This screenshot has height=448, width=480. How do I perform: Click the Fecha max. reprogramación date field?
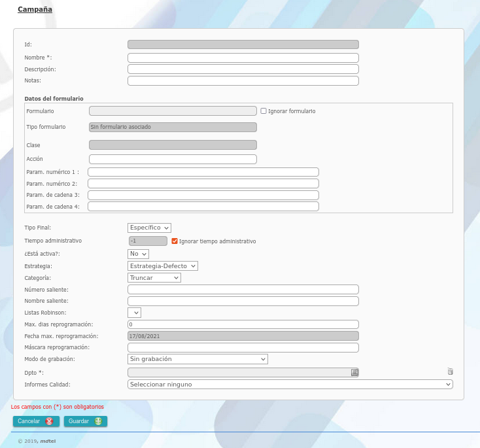point(243,336)
